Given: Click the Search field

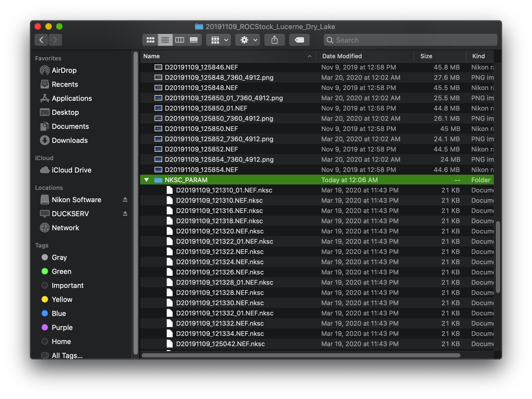Looking at the screenshot, I should click(x=410, y=40).
